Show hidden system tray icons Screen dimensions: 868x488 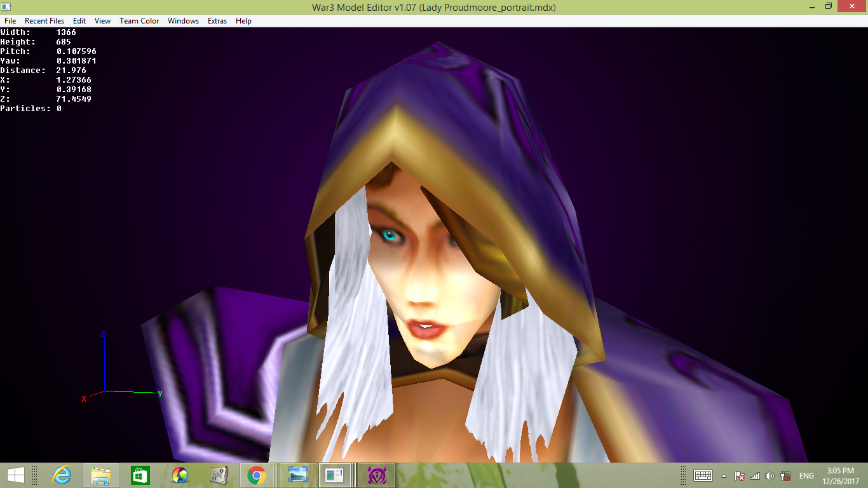coord(724,476)
